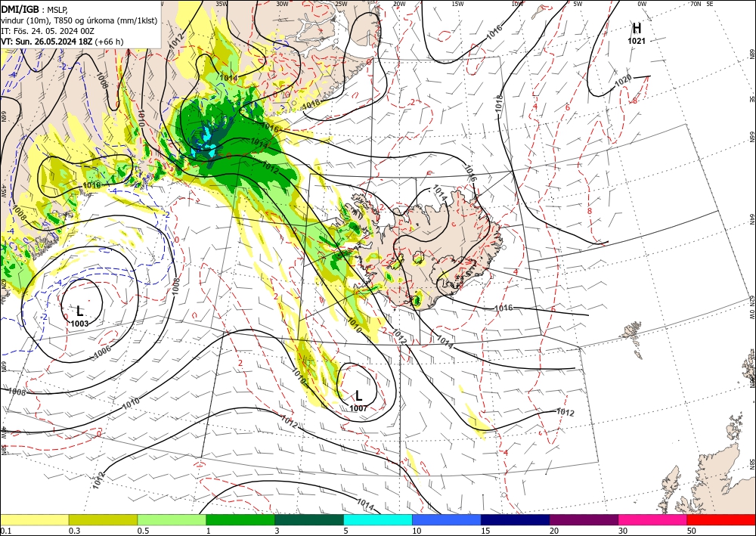The image size is (756, 536).
Task: Click the purple 20–30 legend color swatch
Action: 584,519
